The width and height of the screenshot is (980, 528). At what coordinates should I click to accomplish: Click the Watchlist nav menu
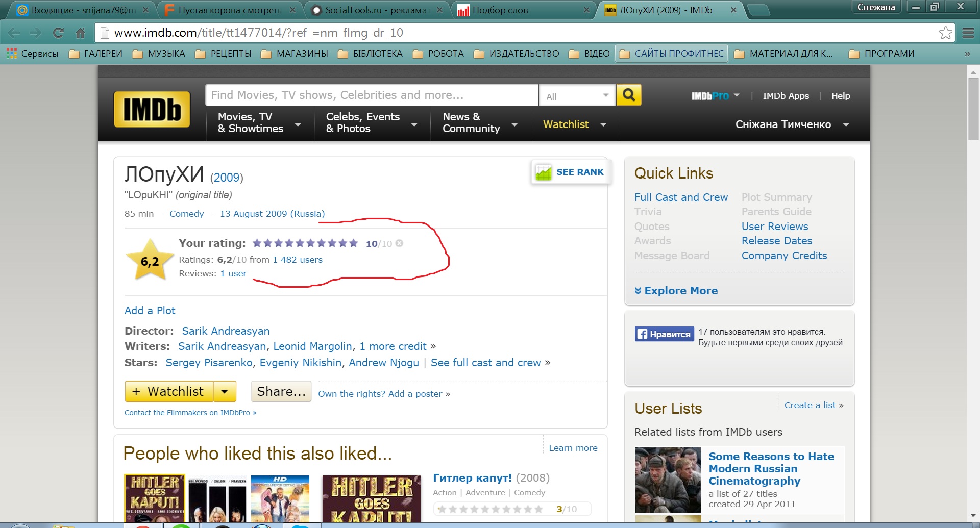(575, 124)
